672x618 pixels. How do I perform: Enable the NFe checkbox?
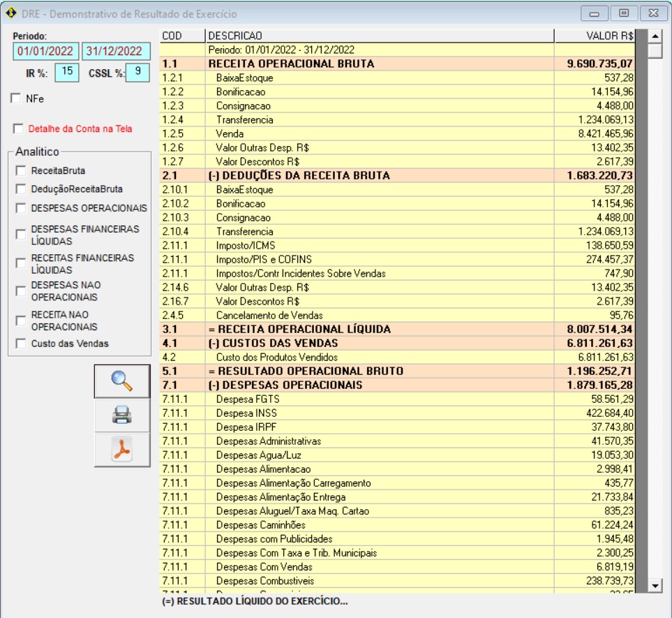coord(16,99)
